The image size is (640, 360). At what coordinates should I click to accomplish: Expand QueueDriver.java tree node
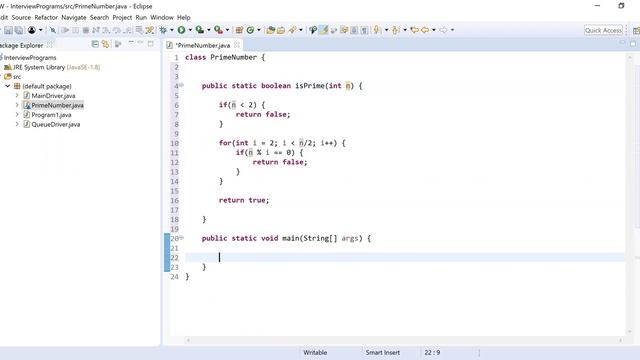pyautogui.click(x=17, y=124)
